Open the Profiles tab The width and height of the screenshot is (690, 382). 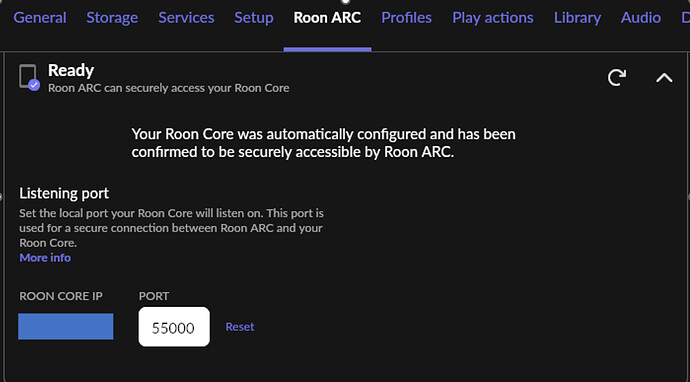(407, 18)
